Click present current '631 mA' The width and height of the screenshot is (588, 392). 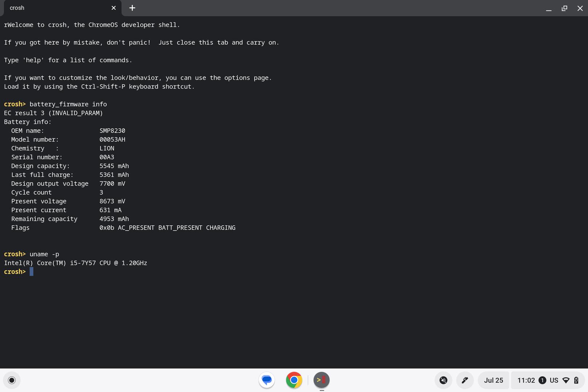(110, 210)
